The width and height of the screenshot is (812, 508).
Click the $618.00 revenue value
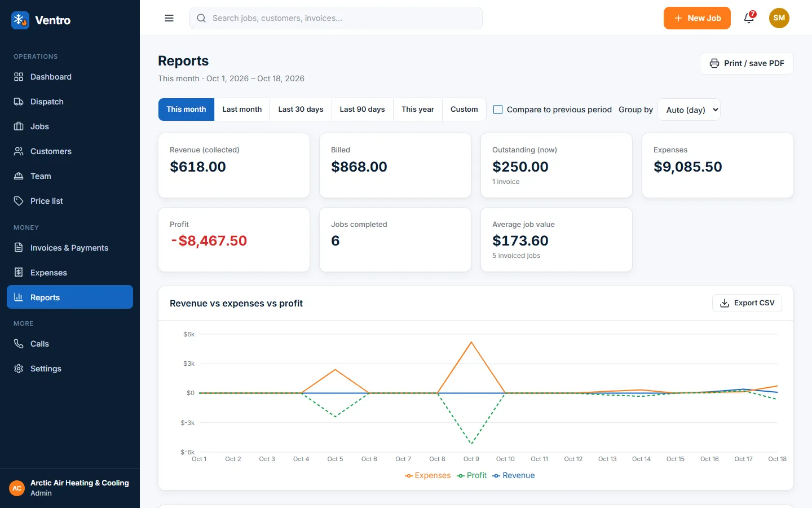click(198, 167)
